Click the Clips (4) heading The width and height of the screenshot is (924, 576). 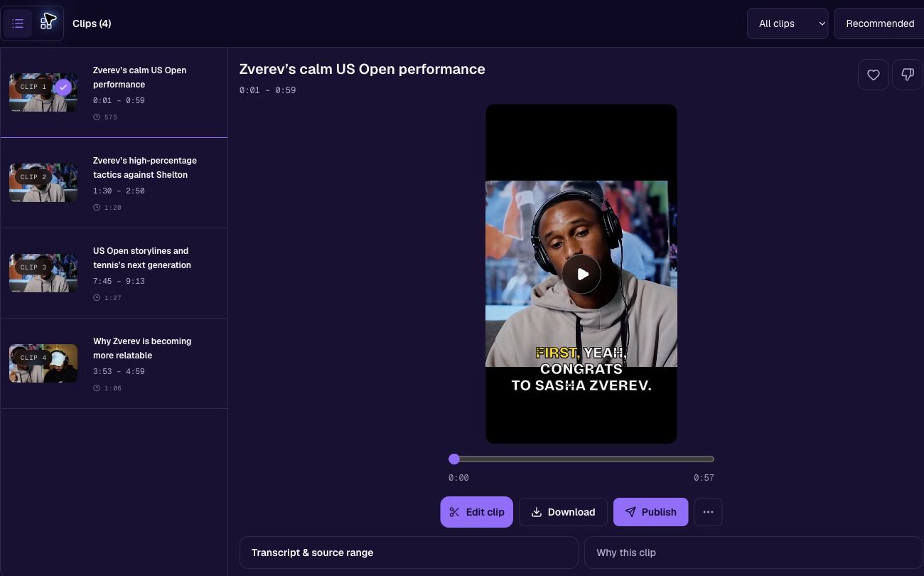(92, 23)
